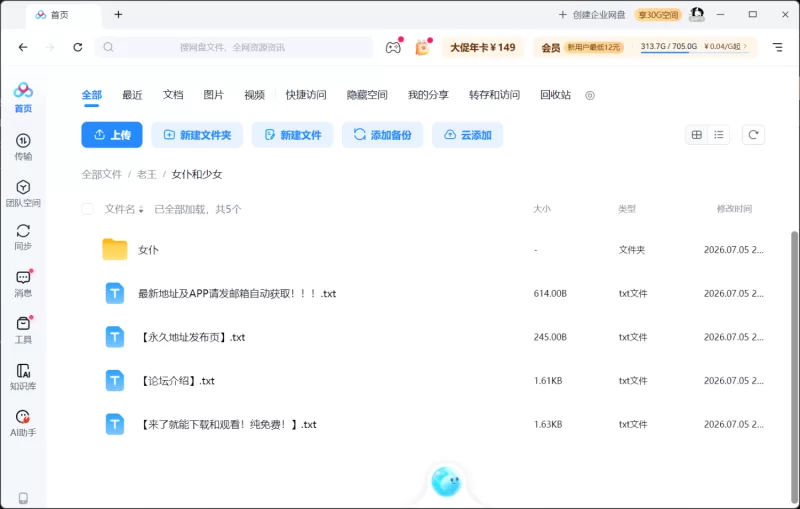Open the 转存和访问 tab
Viewport: 800px width, 509px height.
tap(494, 95)
